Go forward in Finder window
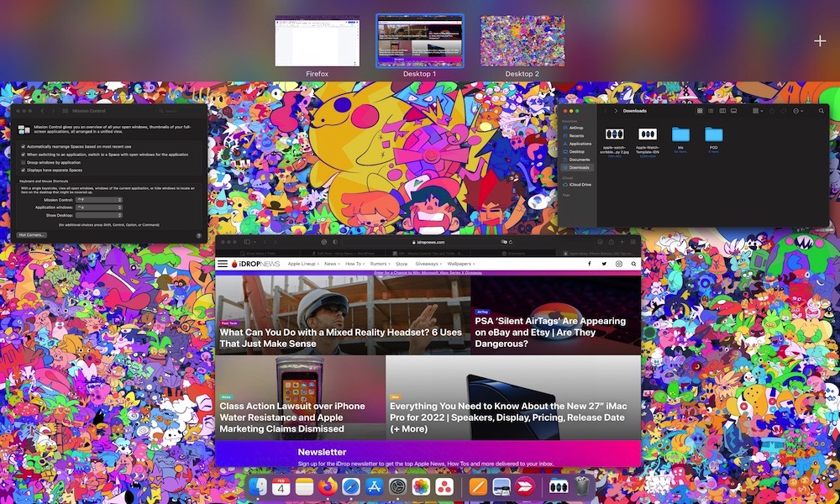Screen dimensions: 840x504 (616, 111)
